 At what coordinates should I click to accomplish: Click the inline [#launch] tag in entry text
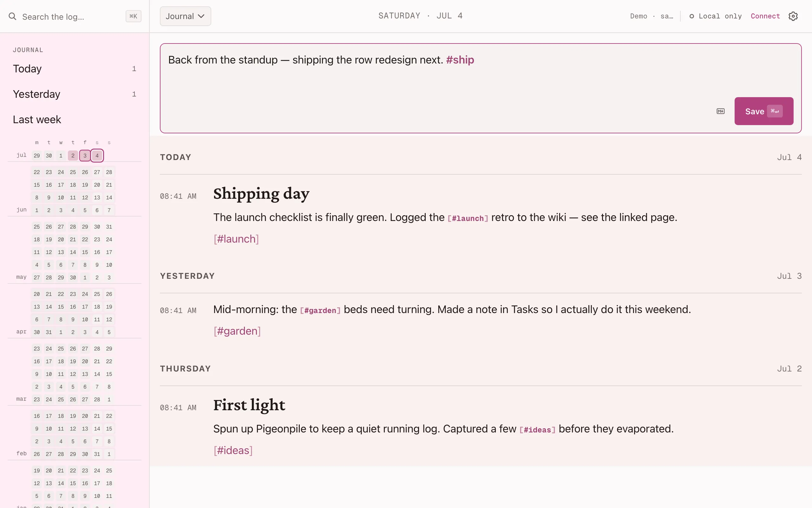pos(468,218)
